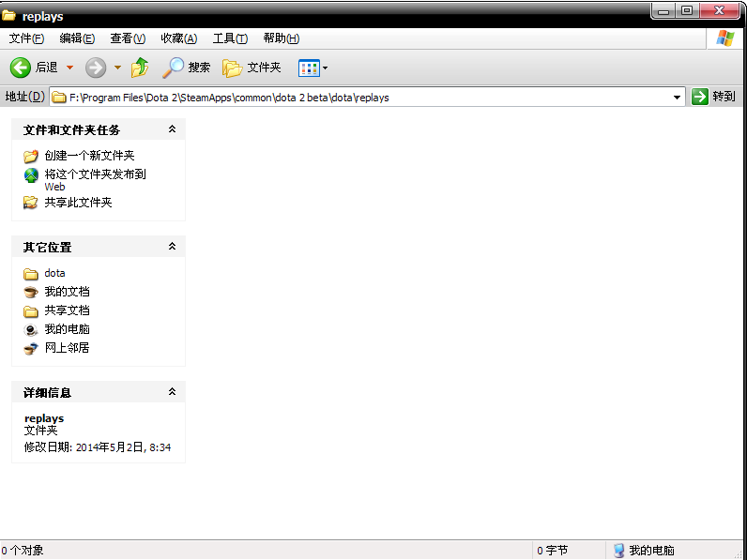Open 我的文档 in other places
Image resolution: width=747 pixels, height=560 pixels.
(68, 292)
